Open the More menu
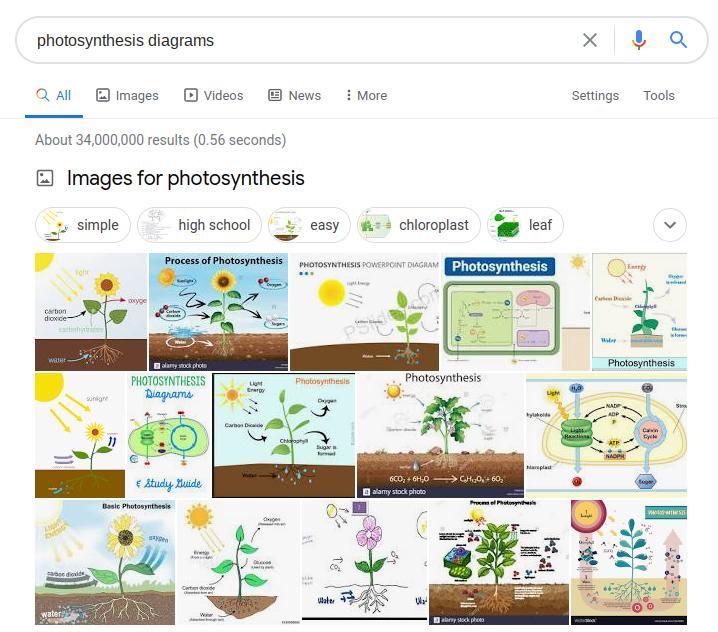The width and height of the screenshot is (718, 632). click(x=366, y=95)
